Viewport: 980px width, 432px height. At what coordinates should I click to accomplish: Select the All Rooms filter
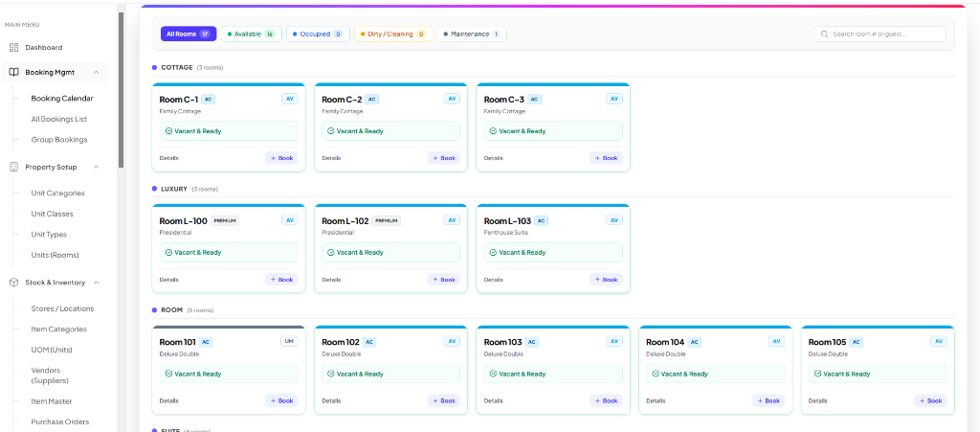(x=189, y=34)
